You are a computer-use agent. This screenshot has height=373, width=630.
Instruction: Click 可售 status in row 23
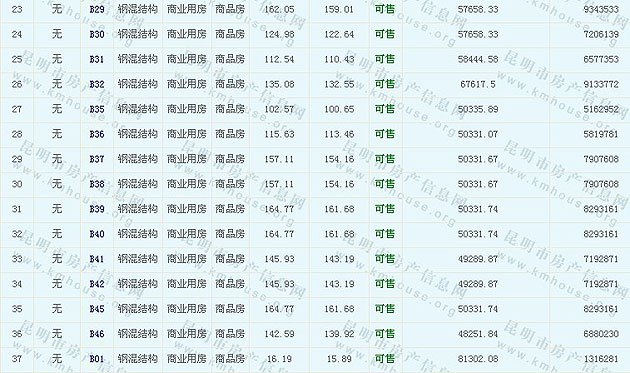pos(385,9)
